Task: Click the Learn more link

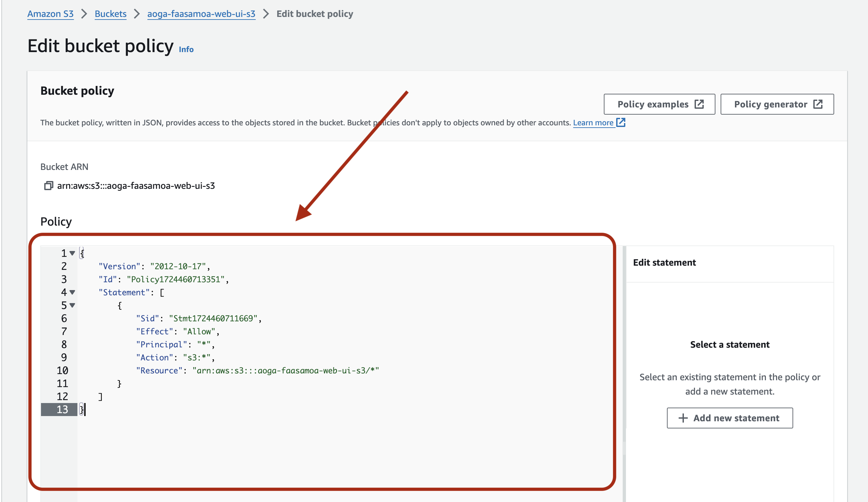Action: (593, 123)
